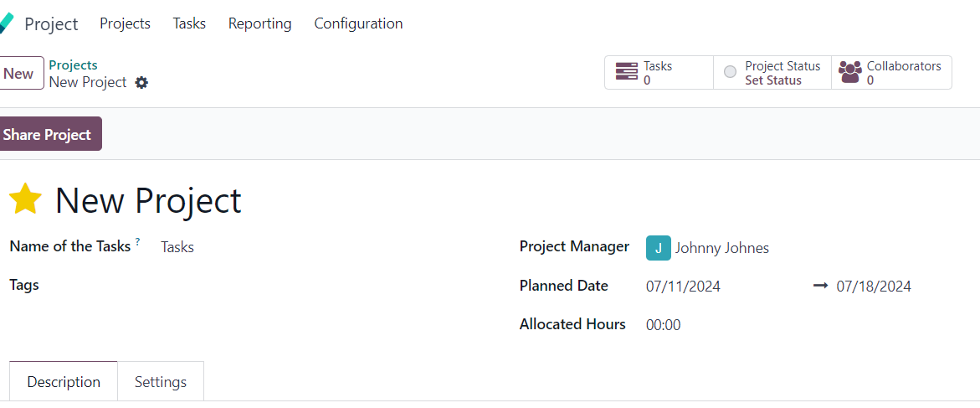Click the planned start date 07/11/2024

point(683,287)
